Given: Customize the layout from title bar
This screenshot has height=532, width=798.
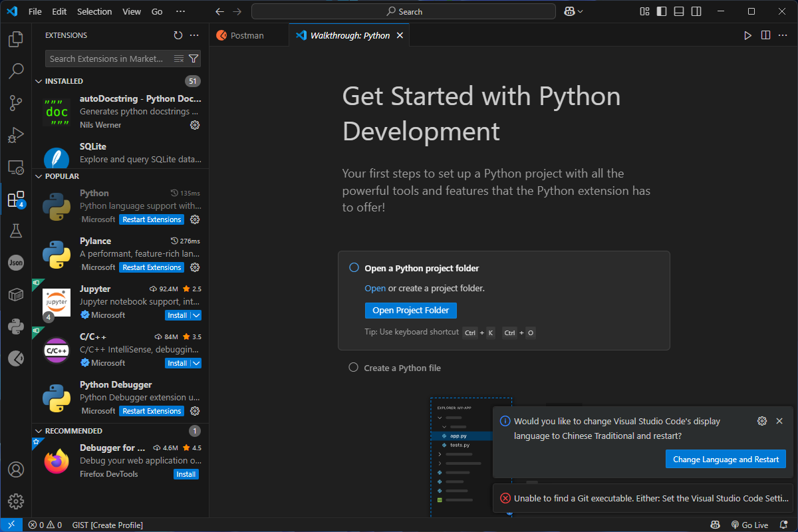Looking at the screenshot, I should coord(644,11).
